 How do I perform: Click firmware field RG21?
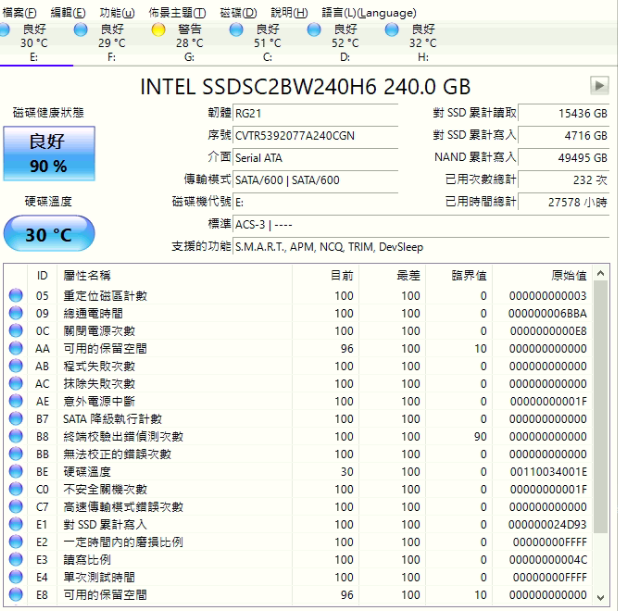[x=315, y=114]
